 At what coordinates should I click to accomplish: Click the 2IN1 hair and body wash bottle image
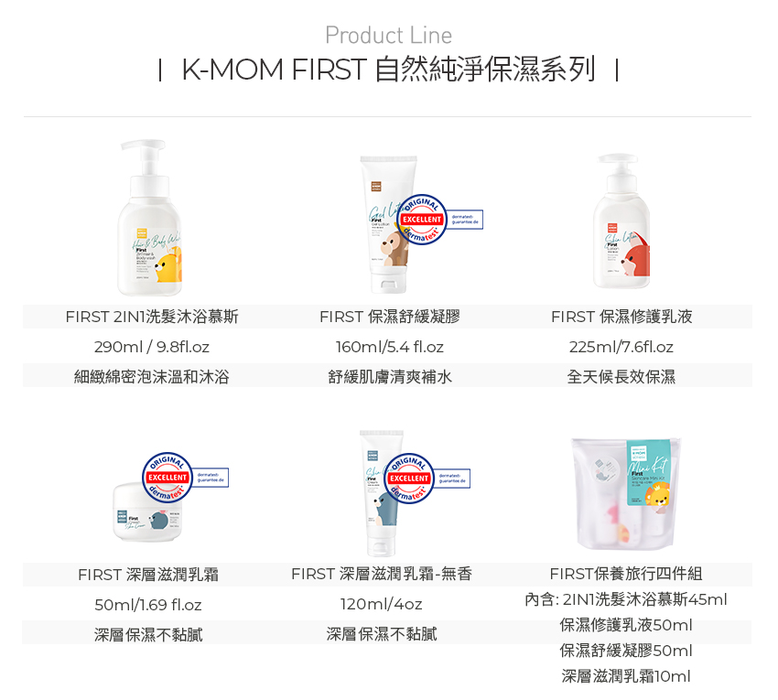pyautogui.click(x=150, y=219)
